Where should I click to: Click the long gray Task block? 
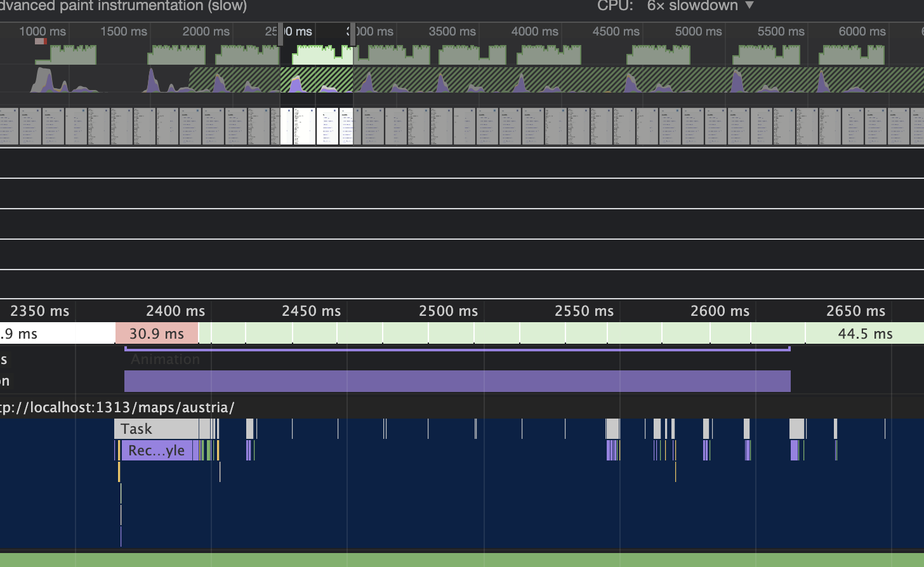[x=156, y=429]
